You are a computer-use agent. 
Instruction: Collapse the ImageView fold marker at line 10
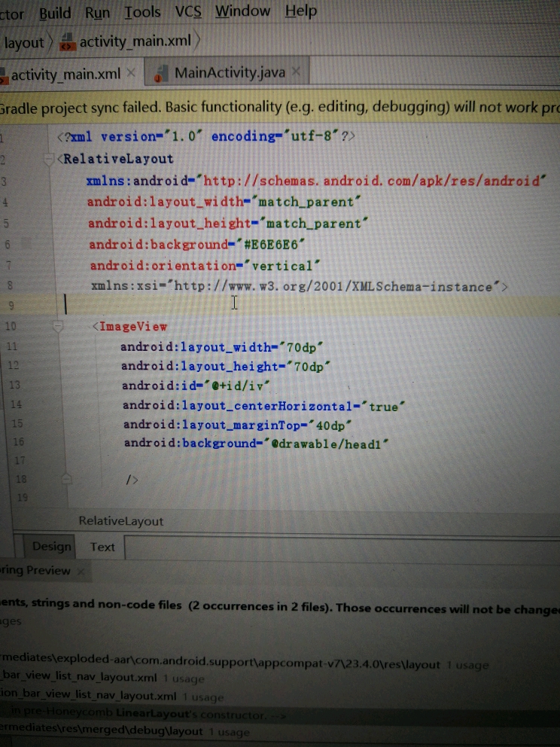click(58, 326)
